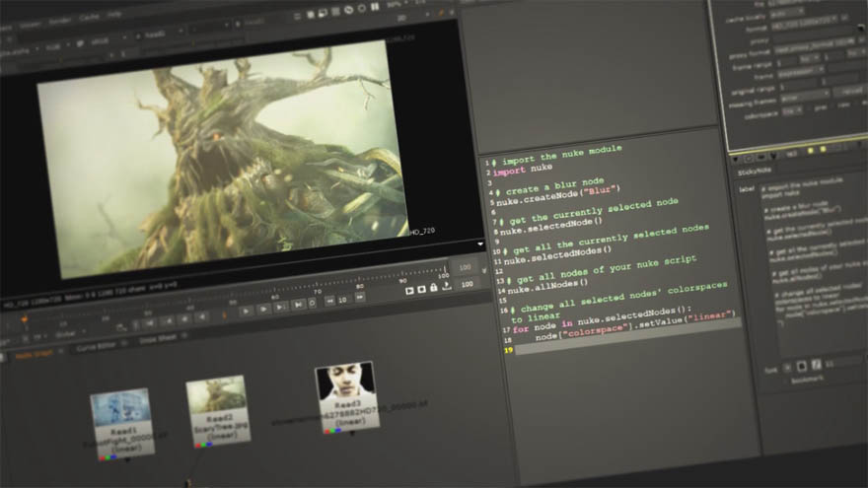
Task: Click the ROI ring icon in viewer toolbar
Action: [349, 10]
